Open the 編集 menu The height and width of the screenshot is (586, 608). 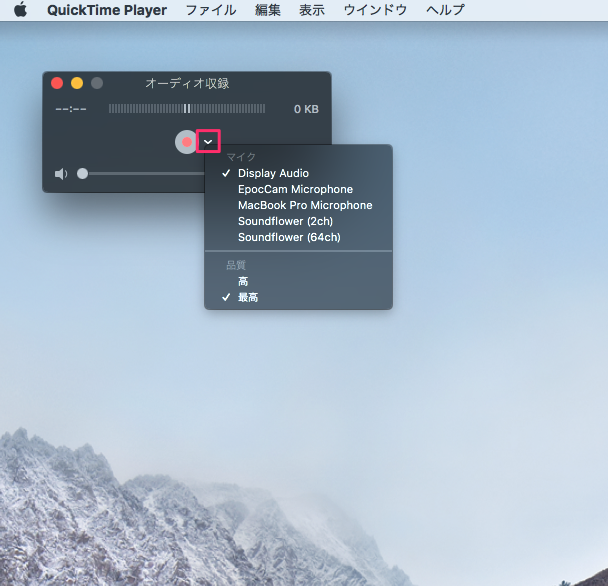pyautogui.click(x=268, y=10)
